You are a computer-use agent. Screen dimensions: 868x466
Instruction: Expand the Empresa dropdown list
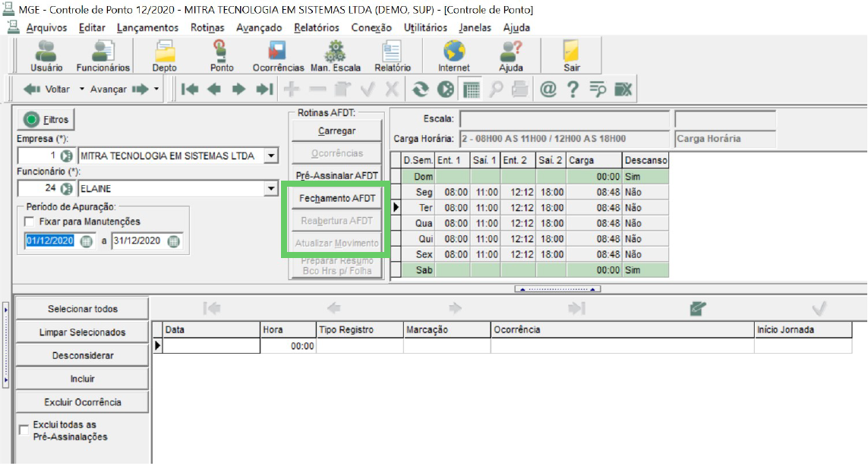pos(270,156)
